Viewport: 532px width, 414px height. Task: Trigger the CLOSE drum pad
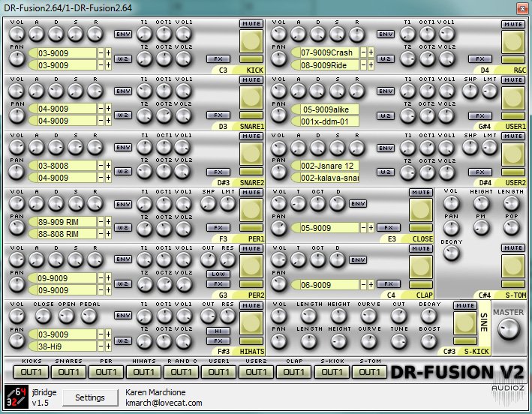[x=421, y=210]
